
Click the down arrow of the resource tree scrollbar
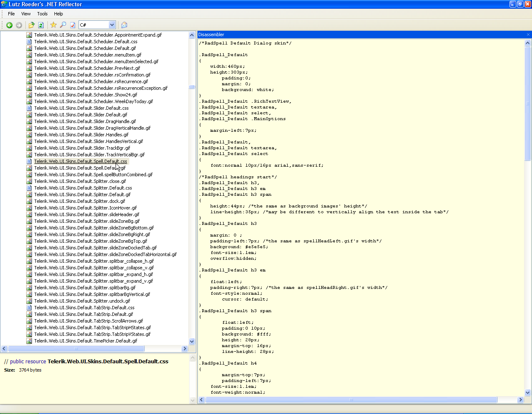tap(192, 341)
